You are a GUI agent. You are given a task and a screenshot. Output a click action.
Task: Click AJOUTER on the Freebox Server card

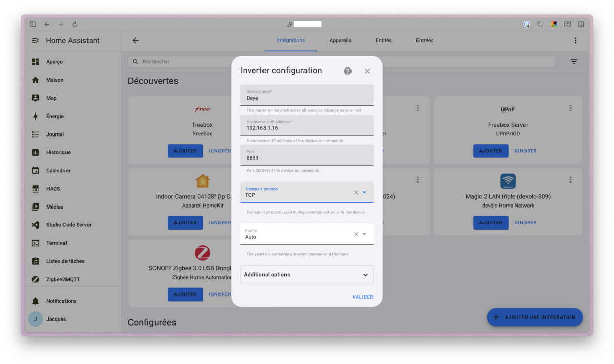point(491,151)
